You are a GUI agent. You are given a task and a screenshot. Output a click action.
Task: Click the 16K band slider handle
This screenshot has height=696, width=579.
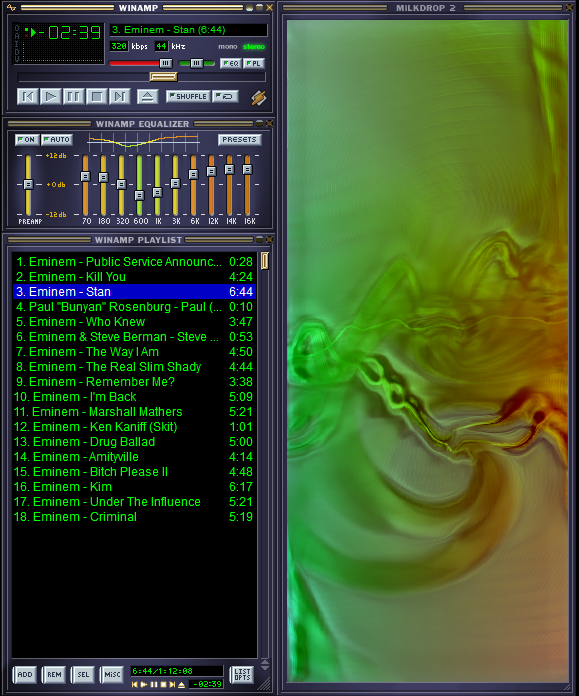[x=247, y=169]
